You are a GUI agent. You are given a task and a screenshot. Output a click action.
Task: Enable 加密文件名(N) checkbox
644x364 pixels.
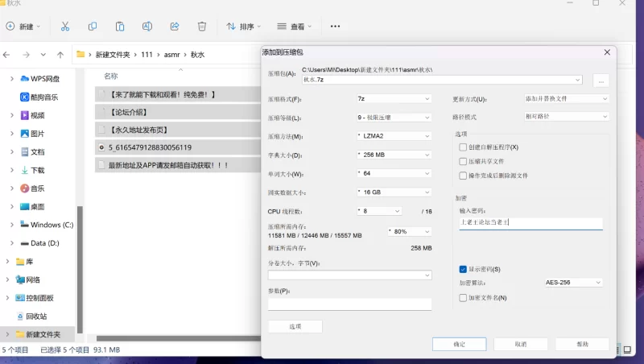point(463,298)
